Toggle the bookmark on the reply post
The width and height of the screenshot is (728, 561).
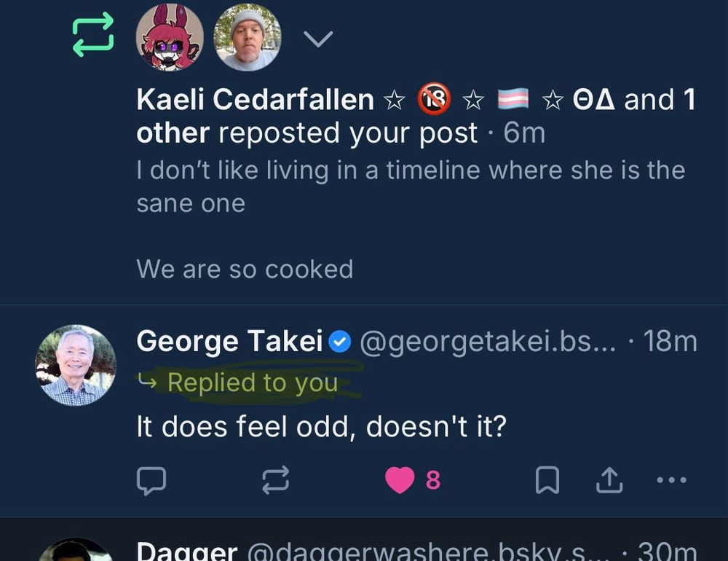tap(547, 479)
